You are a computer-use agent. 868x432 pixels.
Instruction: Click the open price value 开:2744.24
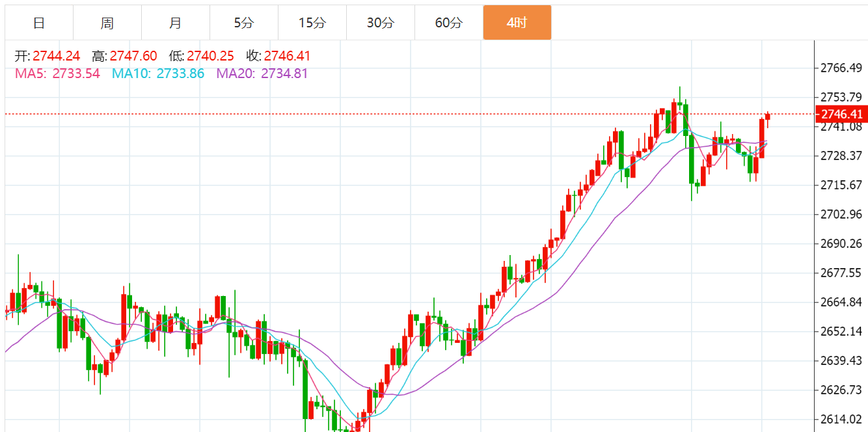click(x=47, y=56)
